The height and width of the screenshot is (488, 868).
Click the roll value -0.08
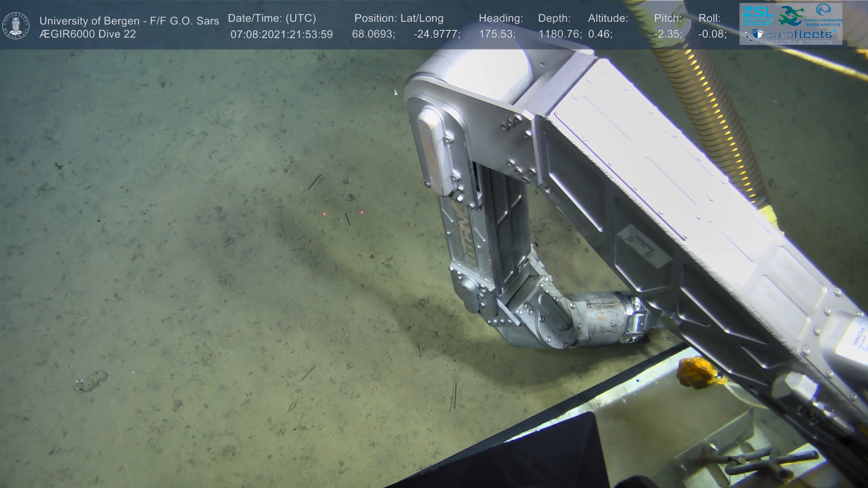coord(712,34)
